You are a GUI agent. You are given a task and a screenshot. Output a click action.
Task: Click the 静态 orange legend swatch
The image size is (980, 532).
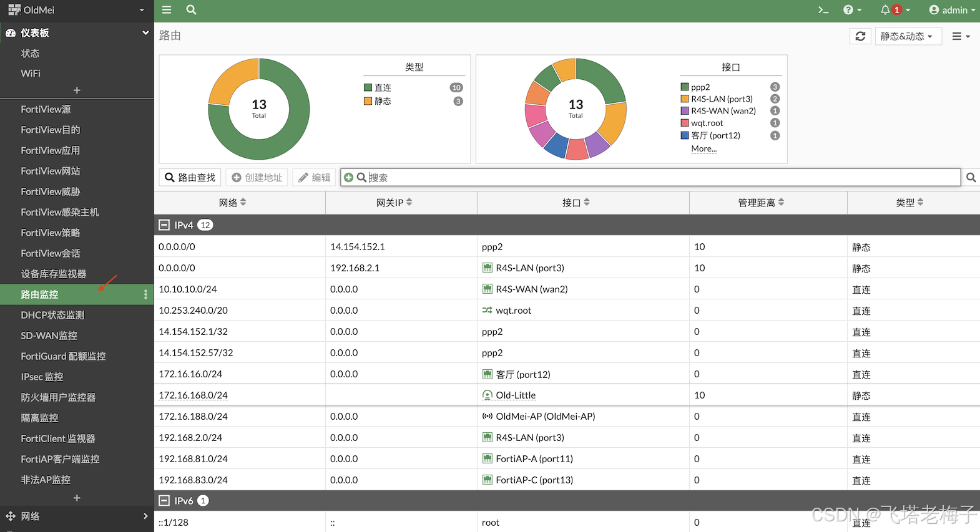[368, 101]
